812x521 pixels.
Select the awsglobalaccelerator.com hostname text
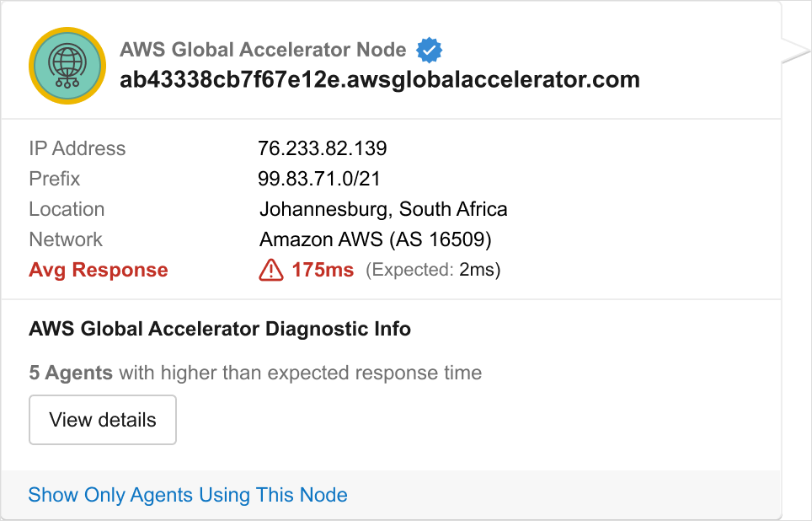(380, 80)
